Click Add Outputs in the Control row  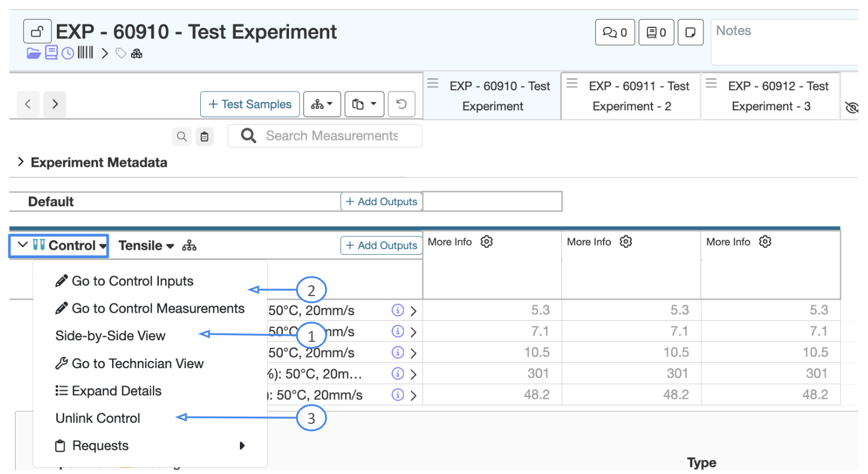click(382, 245)
